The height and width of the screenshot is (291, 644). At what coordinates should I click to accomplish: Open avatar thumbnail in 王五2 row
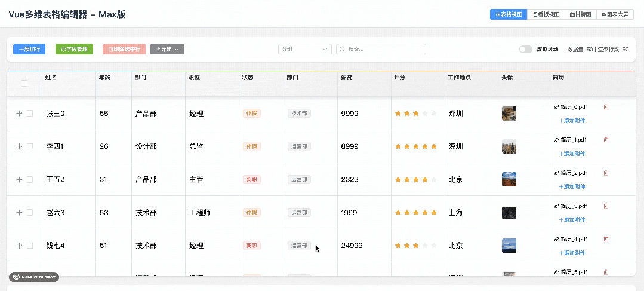point(509,179)
